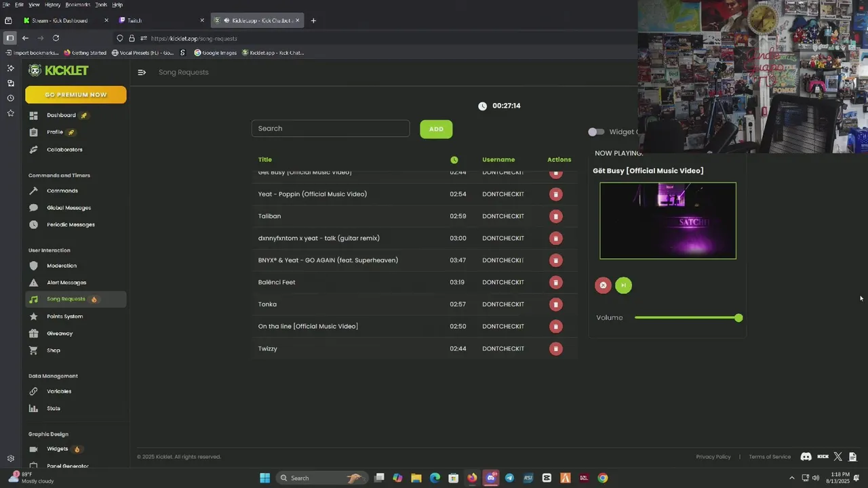Image resolution: width=868 pixels, height=488 pixels.
Task: Open a new browser tab
Action: [x=313, y=20]
